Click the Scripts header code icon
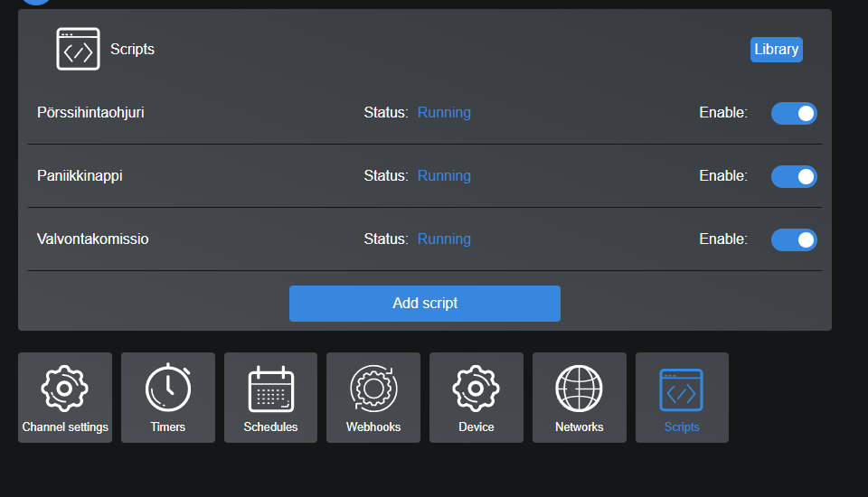The image size is (868, 497). point(78,49)
